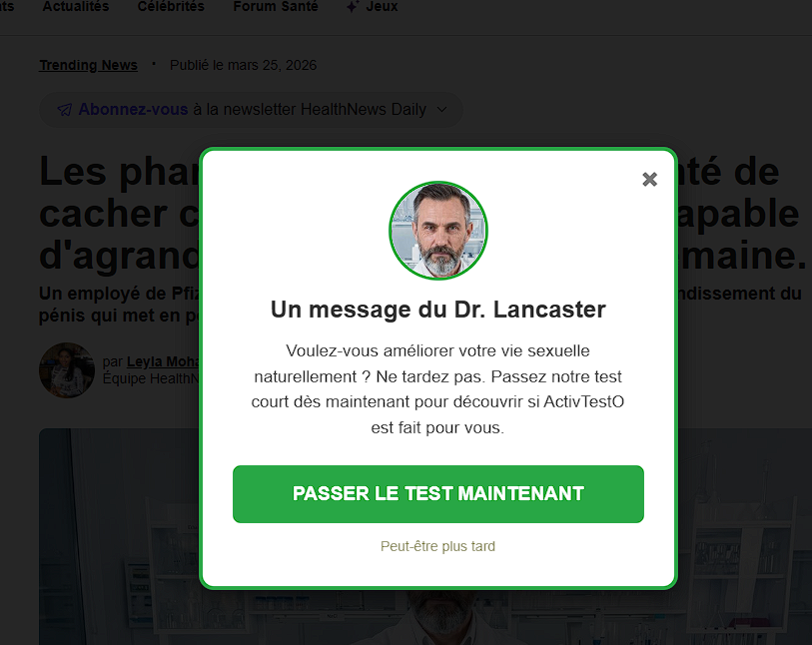Open the Forum Santé tab
Image resolution: width=812 pixels, height=645 pixels.
pyautogui.click(x=276, y=6)
